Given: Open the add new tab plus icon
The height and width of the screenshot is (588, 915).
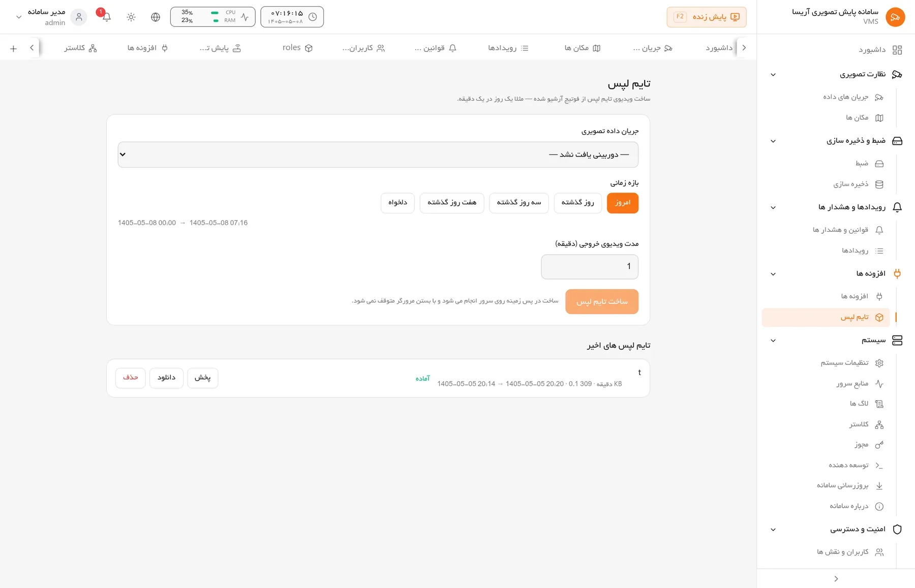Looking at the screenshot, I should pyautogui.click(x=14, y=48).
